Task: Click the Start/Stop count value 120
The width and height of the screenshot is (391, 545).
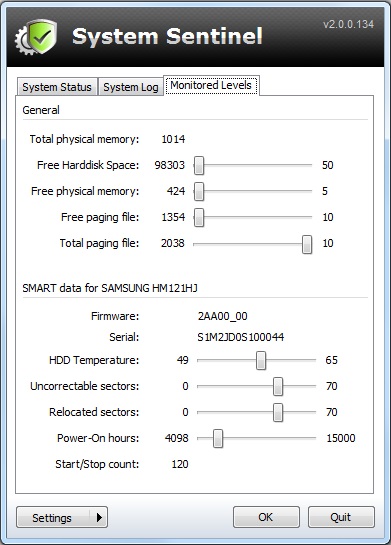Action: click(180, 464)
